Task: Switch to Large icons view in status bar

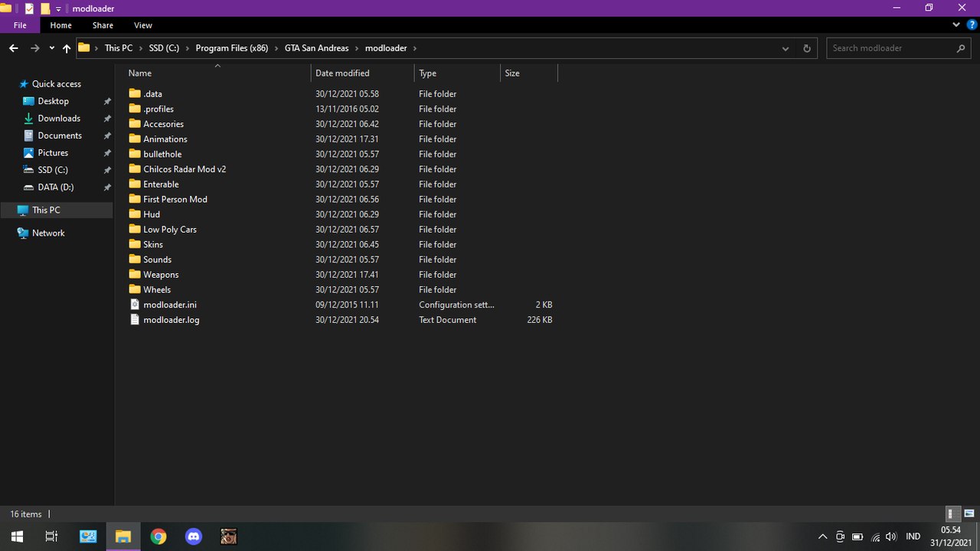Action: (x=969, y=514)
